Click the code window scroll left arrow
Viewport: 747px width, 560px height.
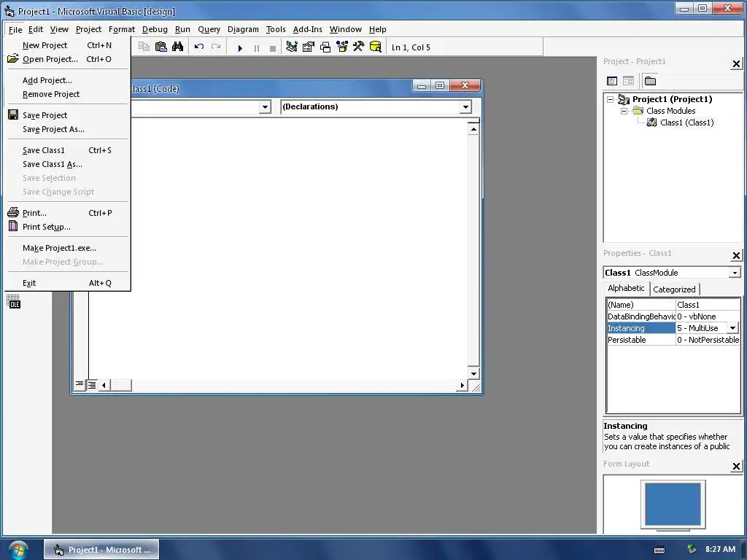pyautogui.click(x=104, y=385)
